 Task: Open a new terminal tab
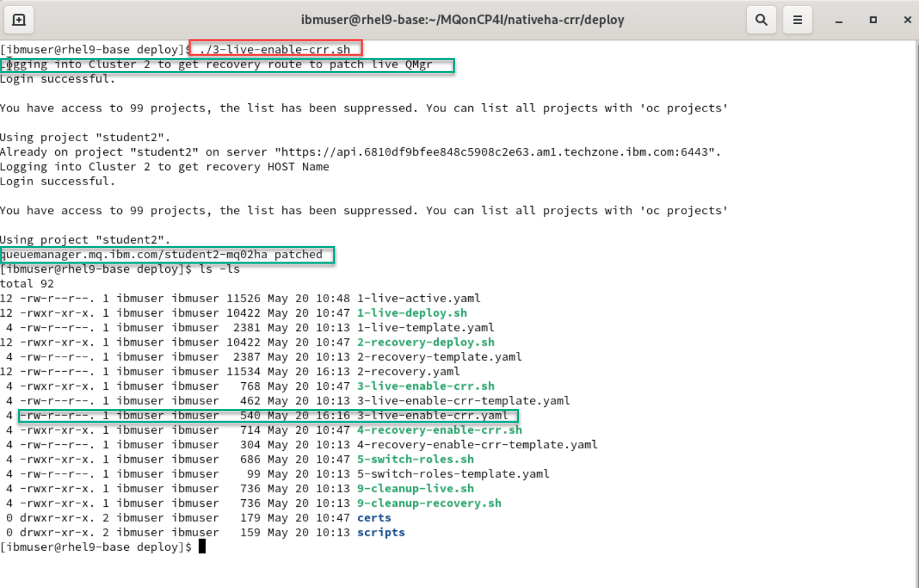pyautogui.click(x=19, y=20)
